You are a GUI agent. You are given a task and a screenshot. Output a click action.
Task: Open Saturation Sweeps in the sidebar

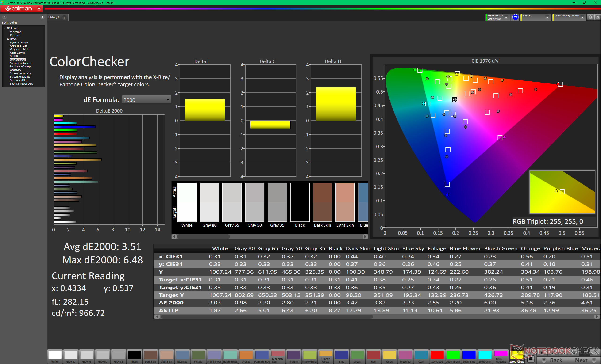click(20, 63)
